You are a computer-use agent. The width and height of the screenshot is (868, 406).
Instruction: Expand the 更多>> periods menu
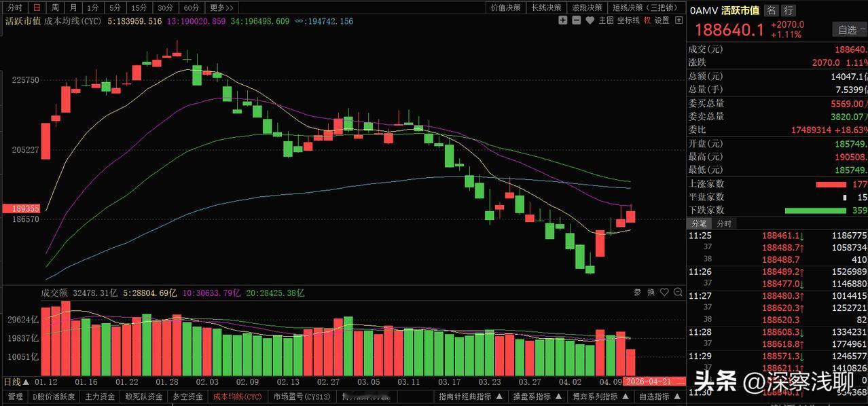[x=221, y=7]
